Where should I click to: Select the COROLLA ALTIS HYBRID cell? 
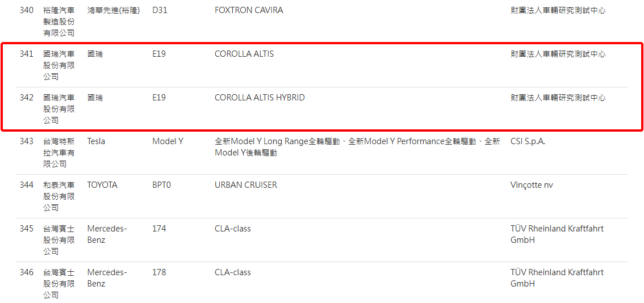point(260,98)
